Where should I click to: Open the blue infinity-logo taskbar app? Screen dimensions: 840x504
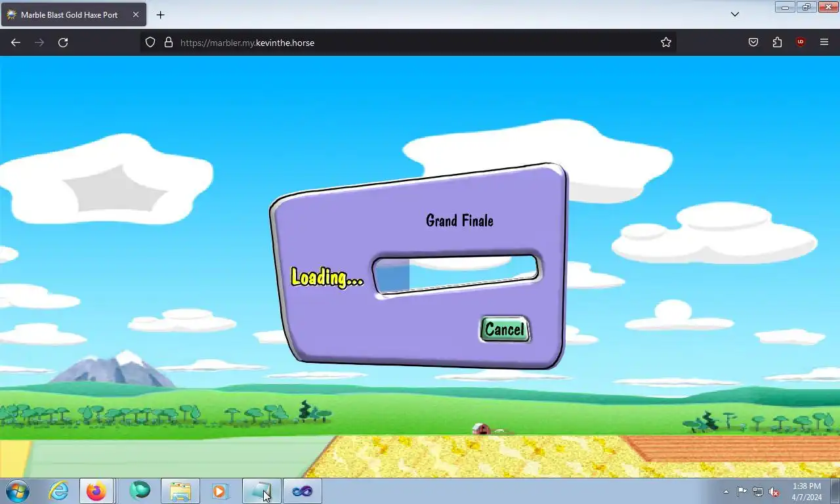tap(303, 491)
